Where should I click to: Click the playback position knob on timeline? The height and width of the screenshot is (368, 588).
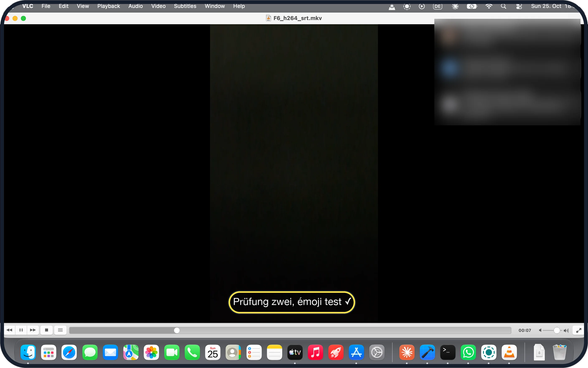177,330
